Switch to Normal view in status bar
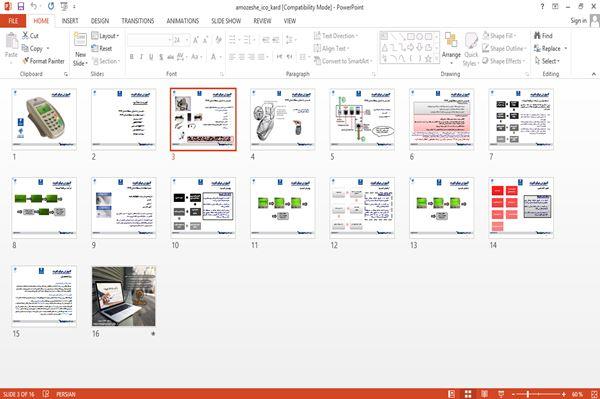Screen dimensions: 600x399 452,394
